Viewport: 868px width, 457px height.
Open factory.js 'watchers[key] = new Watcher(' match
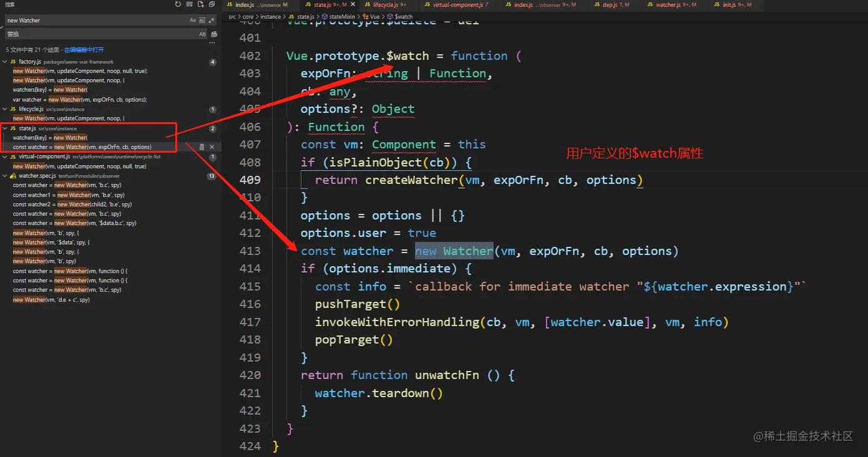tap(50, 90)
